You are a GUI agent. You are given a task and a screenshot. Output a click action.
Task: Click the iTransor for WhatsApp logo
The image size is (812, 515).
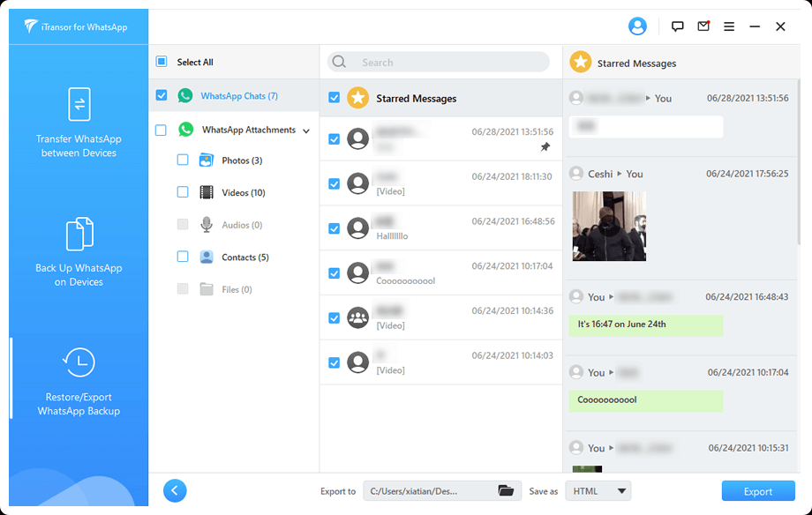(76, 26)
